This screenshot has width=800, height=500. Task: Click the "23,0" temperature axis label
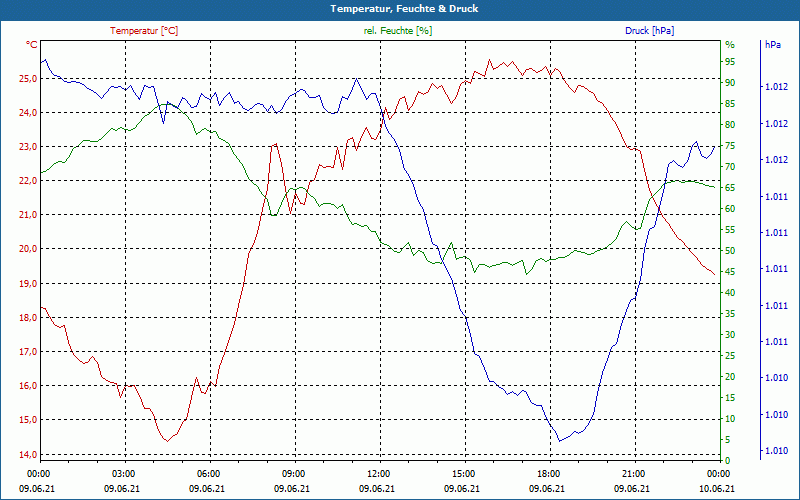click(x=29, y=147)
